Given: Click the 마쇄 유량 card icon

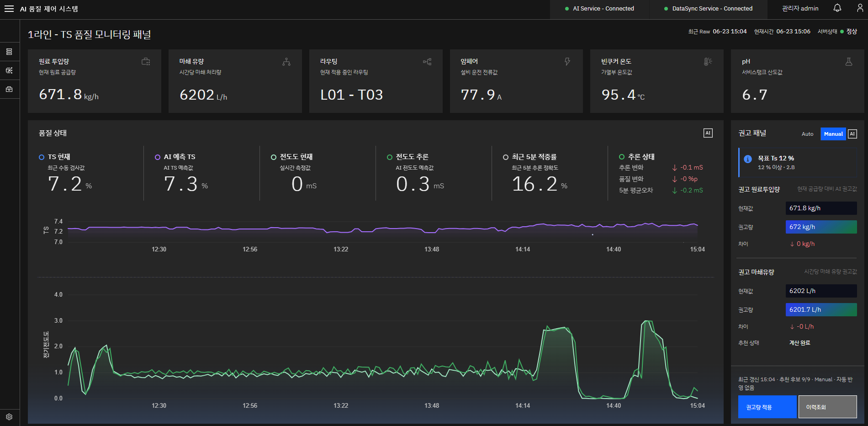Looking at the screenshot, I should point(286,62).
